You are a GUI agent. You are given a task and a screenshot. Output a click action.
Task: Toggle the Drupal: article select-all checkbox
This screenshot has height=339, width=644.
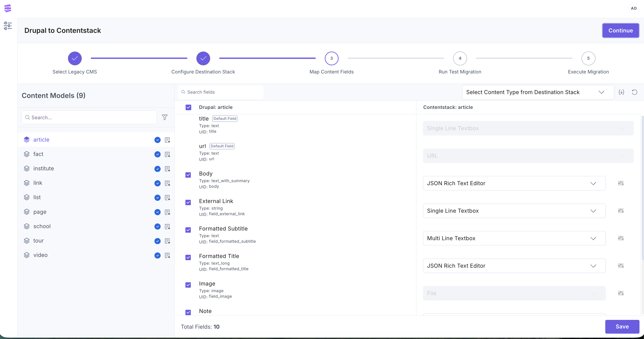tap(188, 107)
